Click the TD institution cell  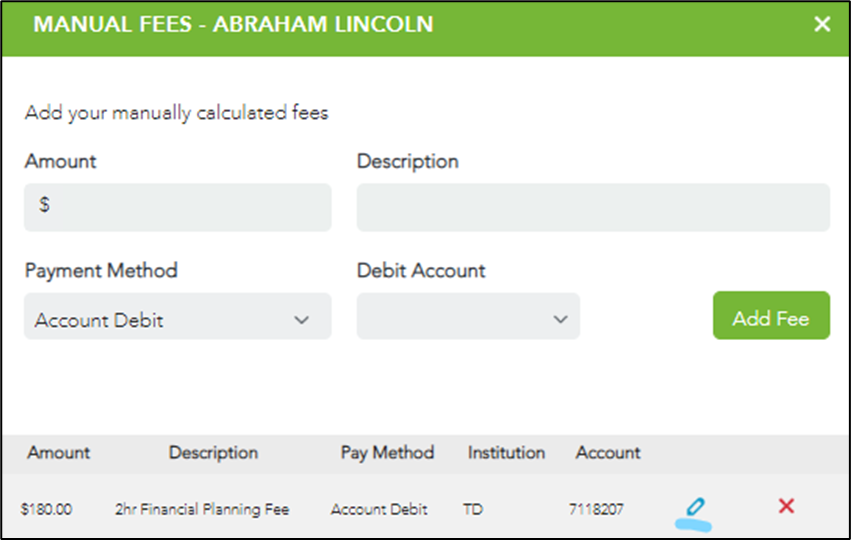point(473,509)
